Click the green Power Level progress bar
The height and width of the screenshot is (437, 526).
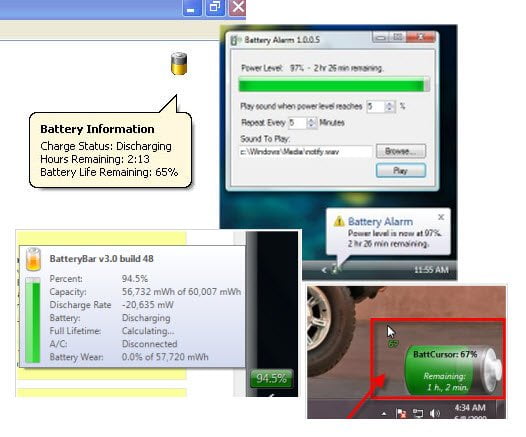[x=334, y=85]
